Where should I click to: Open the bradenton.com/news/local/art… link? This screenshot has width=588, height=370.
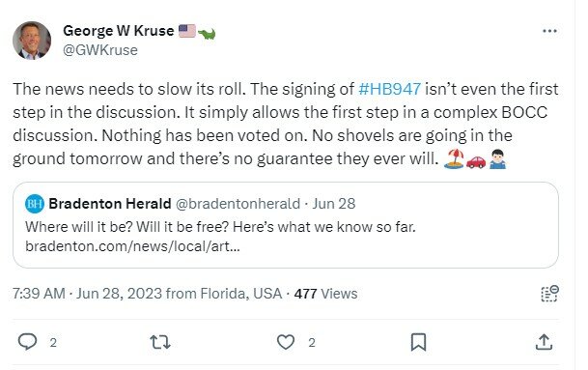[132, 246]
